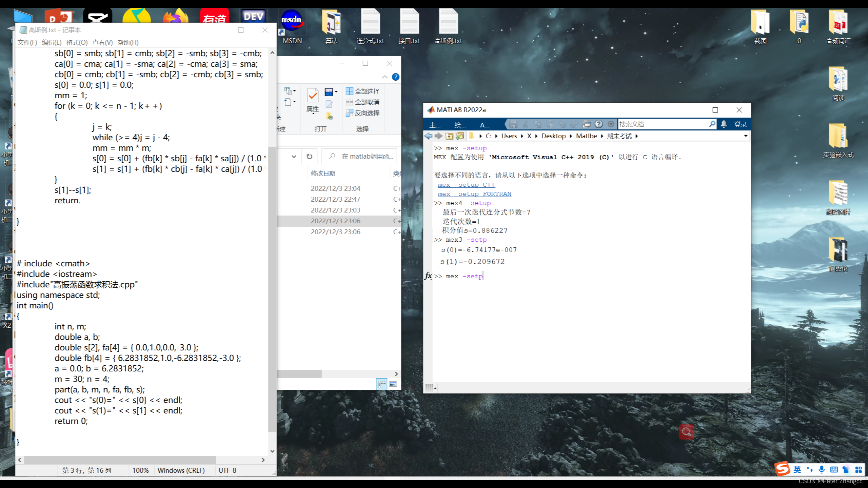Go up one folder level in MATLAB

pyautogui.click(x=449, y=136)
